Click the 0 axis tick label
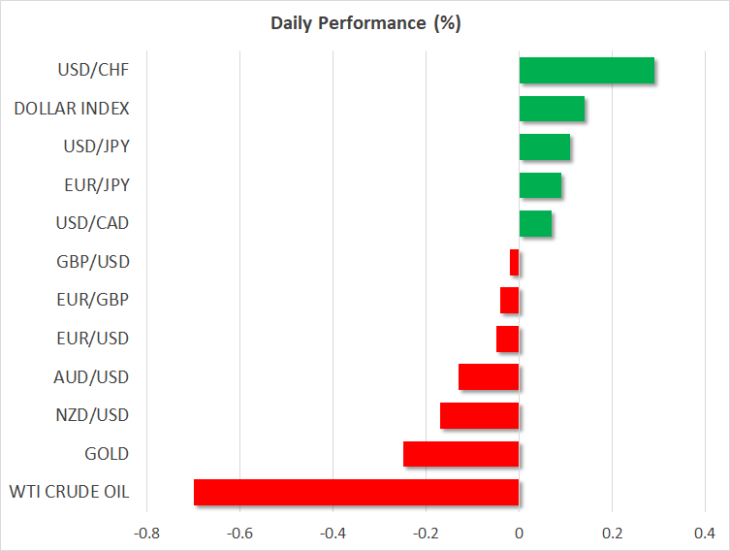Viewport: 730px width, 551px height. point(519,533)
